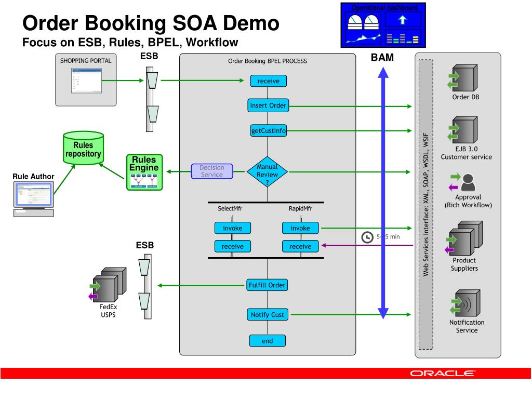Click the Notification Service label
This screenshot has width=532, height=399.
click(x=467, y=326)
